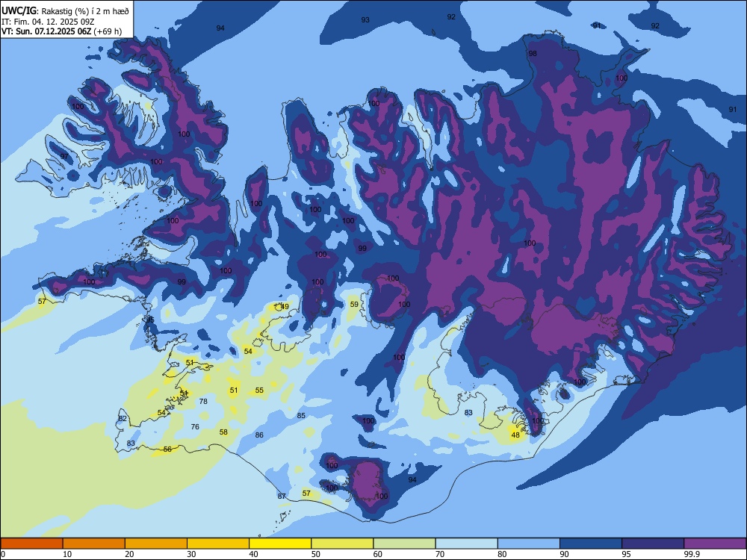
Task: Click the humidity value '49' on the map
Action: click(285, 307)
